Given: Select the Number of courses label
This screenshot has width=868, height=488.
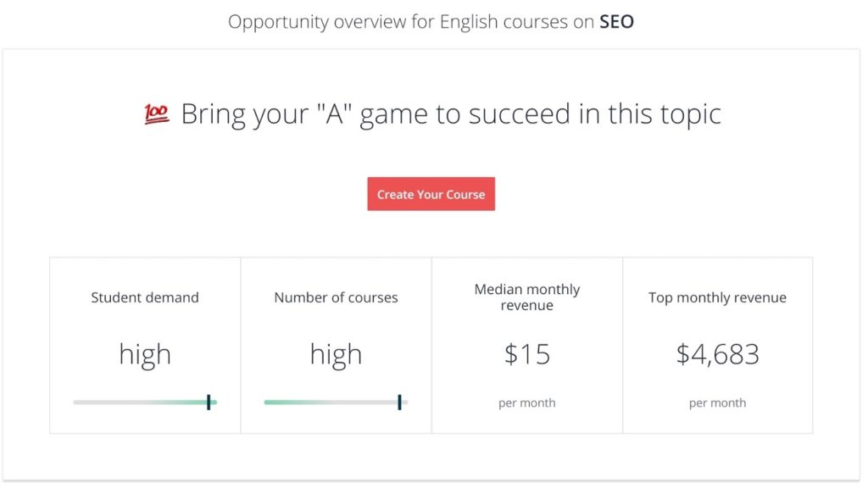Looking at the screenshot, I should click(336, 297).
